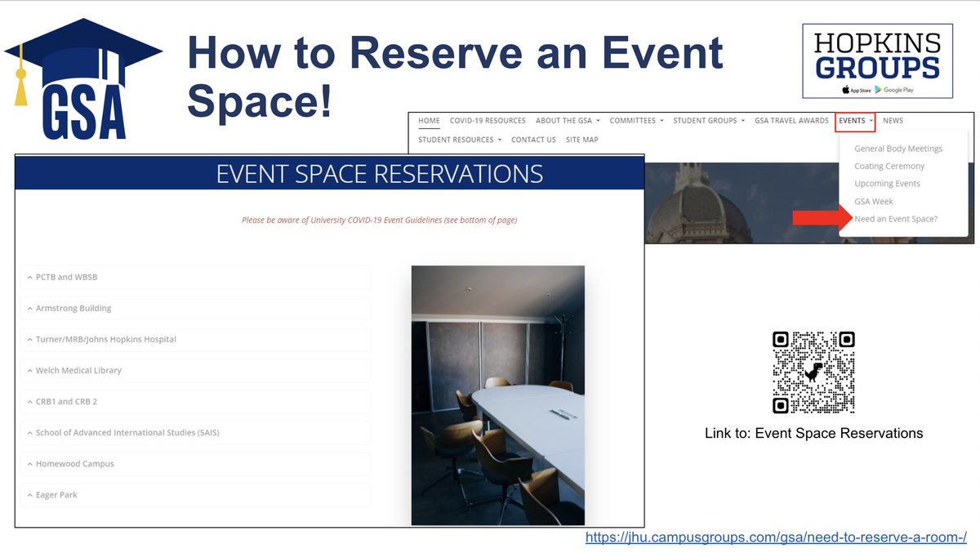Expand the PCTB and WBSB section

click(196, 277)
